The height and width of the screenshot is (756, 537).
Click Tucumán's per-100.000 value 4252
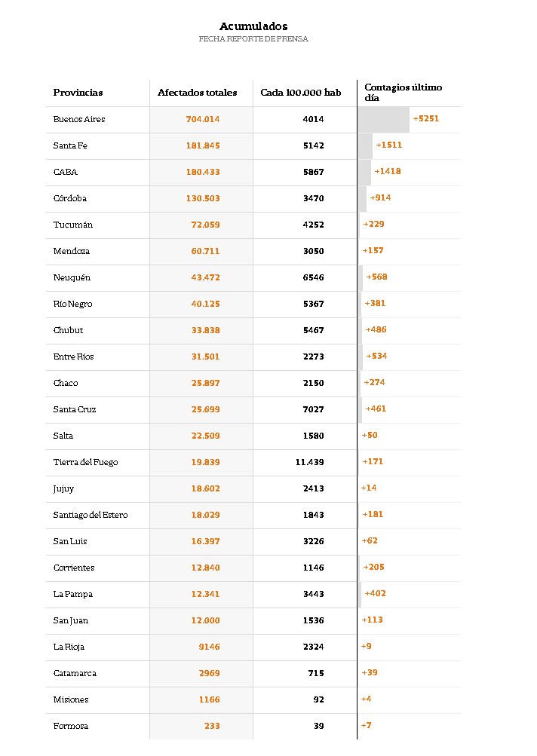coord(313,225)
